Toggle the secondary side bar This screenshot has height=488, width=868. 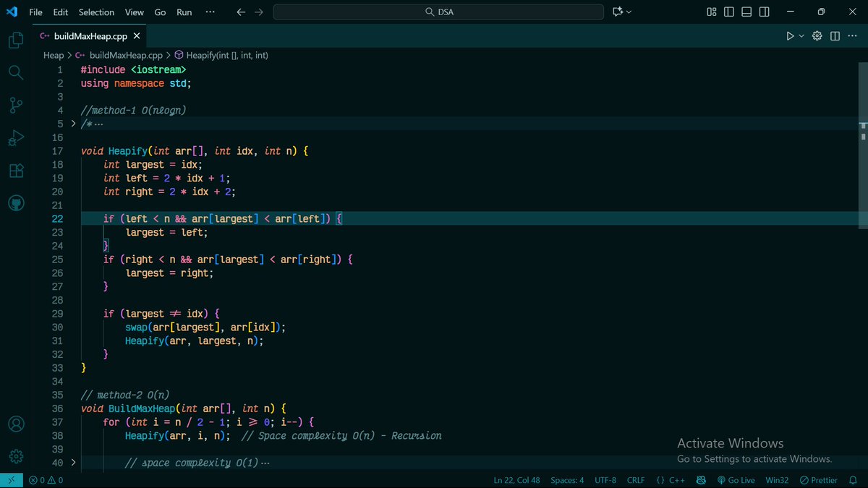[765, 12]
